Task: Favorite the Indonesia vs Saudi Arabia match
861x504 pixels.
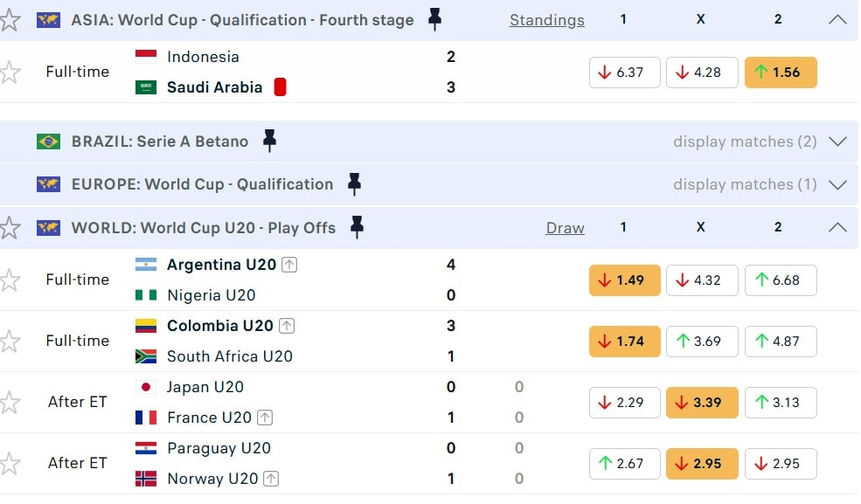Action: [10, 72]
